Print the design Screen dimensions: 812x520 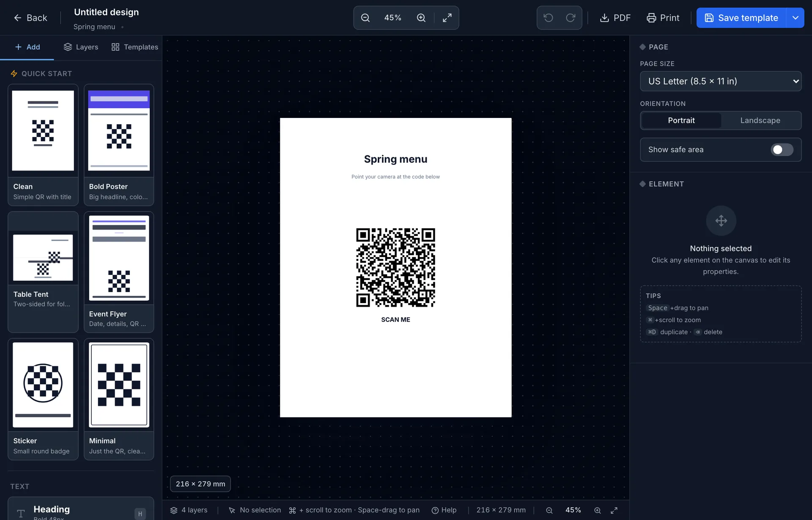click(663, 18)
